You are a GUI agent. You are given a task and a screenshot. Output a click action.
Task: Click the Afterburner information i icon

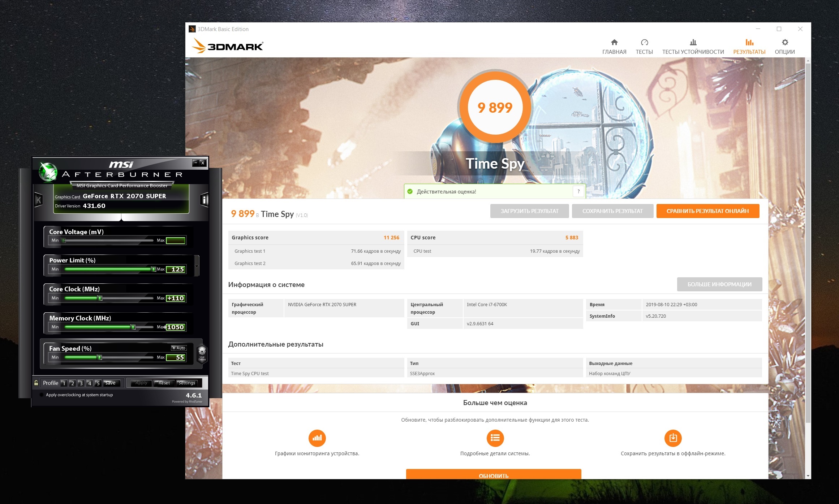point(205,200)
